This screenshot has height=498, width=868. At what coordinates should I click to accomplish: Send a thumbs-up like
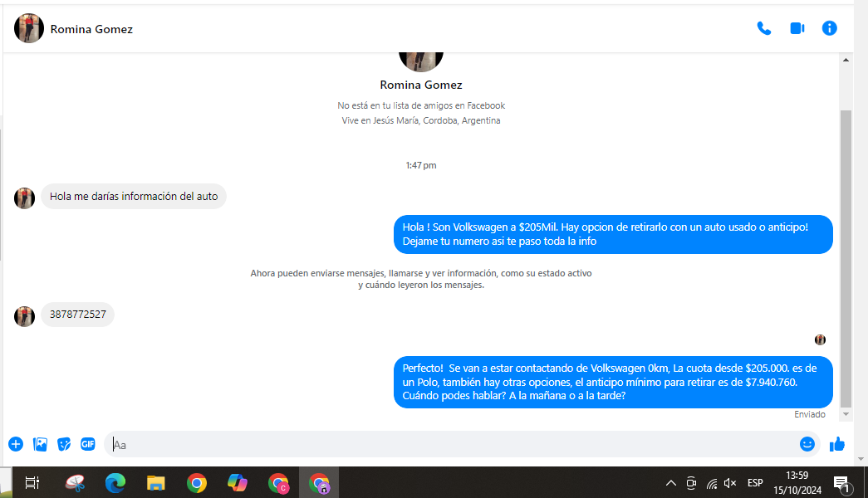(x=837, y=444)
